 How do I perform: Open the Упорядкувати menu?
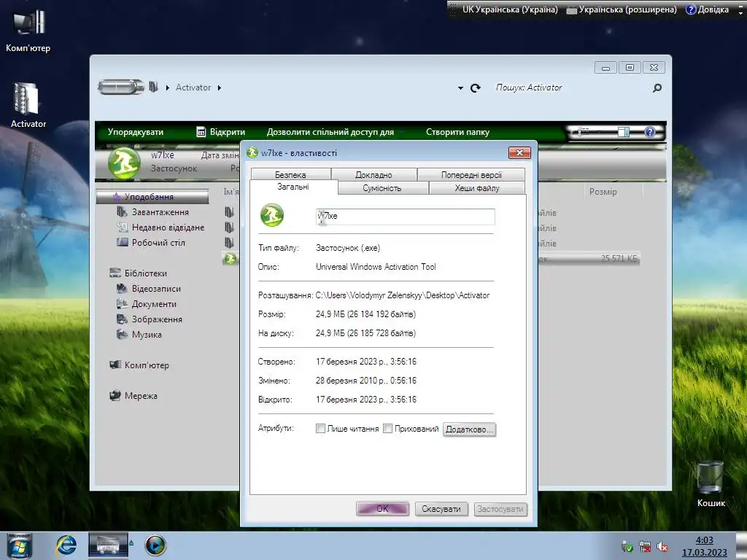(x=135, y=132)
